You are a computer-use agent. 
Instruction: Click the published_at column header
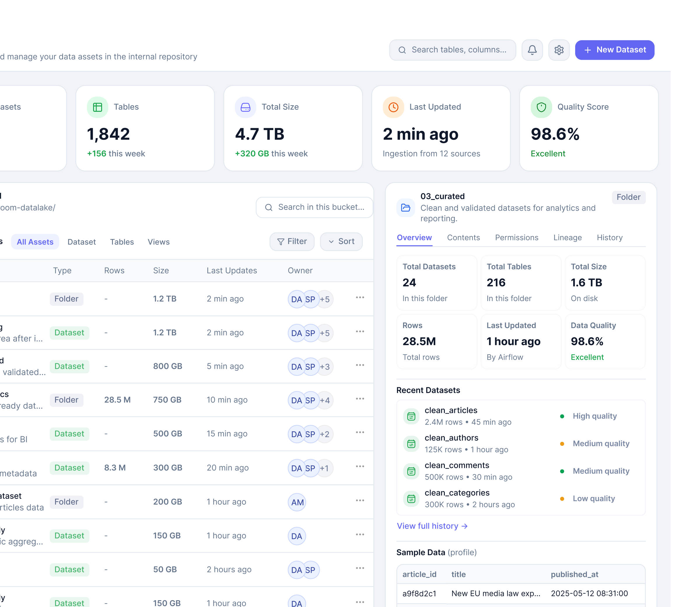[574, 575]
